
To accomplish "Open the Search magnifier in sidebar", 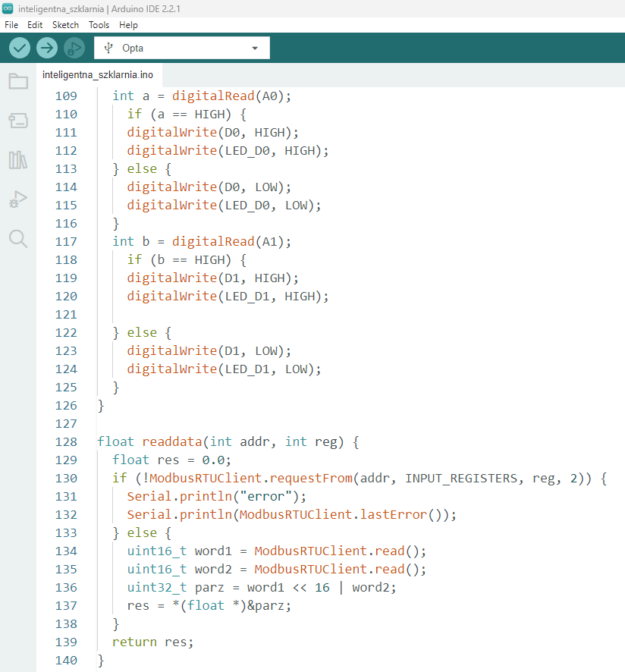I will coord(18,239).
